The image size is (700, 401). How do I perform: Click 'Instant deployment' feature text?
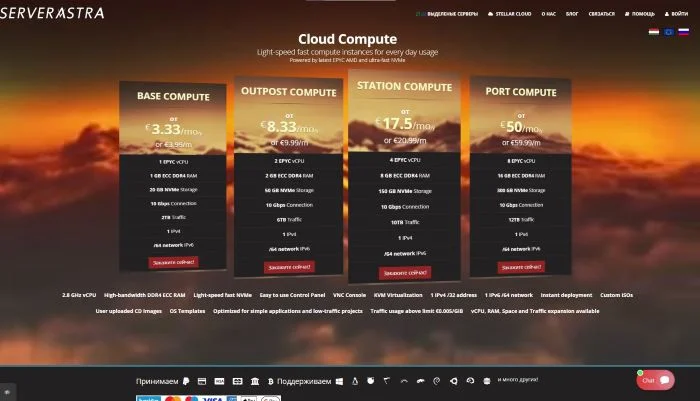pos(566,295)
